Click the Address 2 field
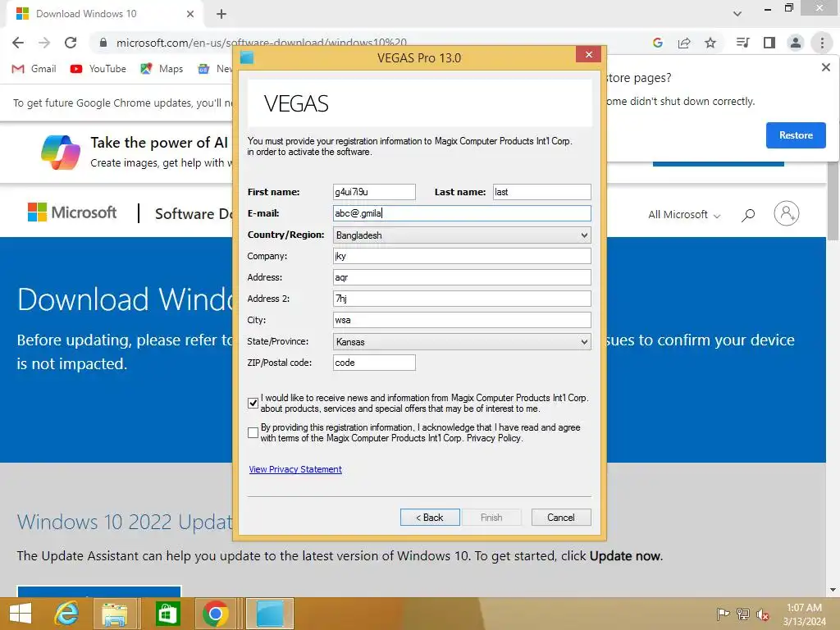The width and height of the screenshot is (840, 630). [462, 299]
